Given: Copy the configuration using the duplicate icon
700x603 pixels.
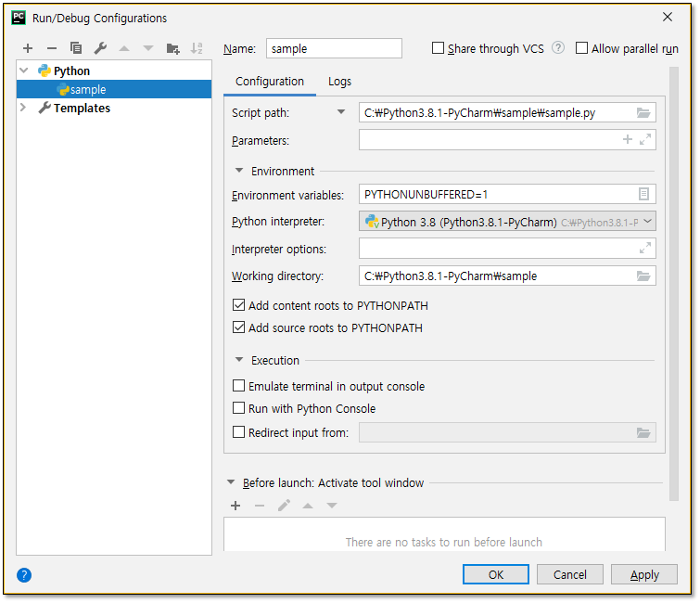Looking at the screenshot, I should pyautogui.click(x=76, y=48).
